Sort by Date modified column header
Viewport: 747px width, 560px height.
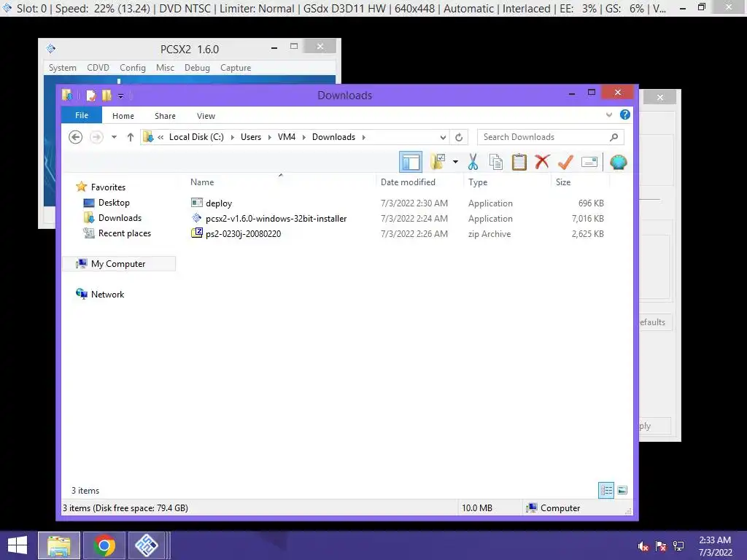click(419, 182)
